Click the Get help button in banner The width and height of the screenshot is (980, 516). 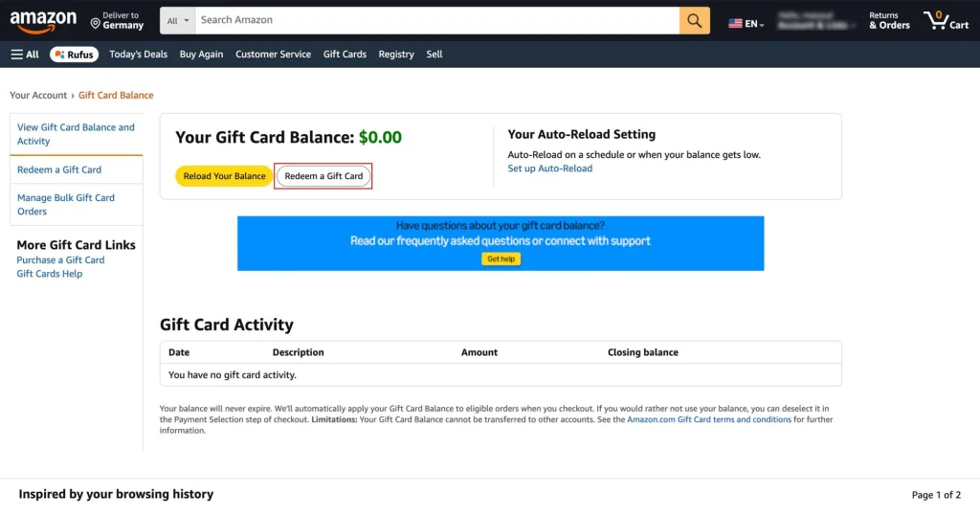pos(501,258)
